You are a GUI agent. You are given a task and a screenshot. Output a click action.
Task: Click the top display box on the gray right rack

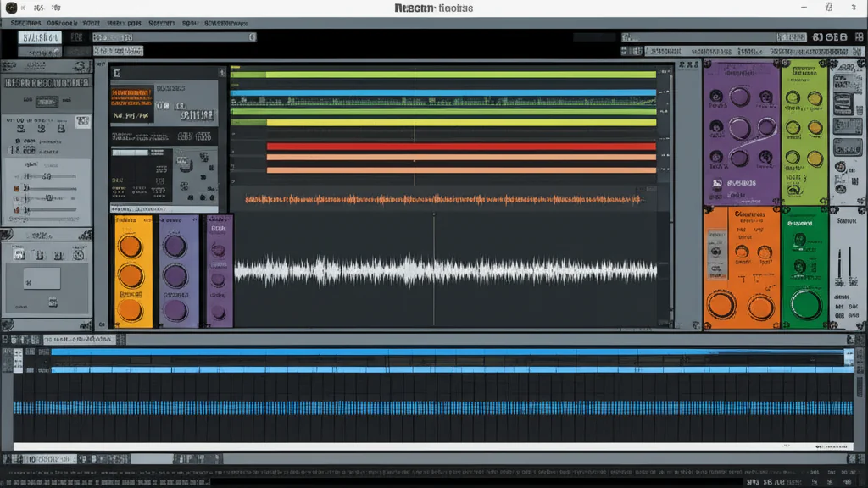(847, 84)
